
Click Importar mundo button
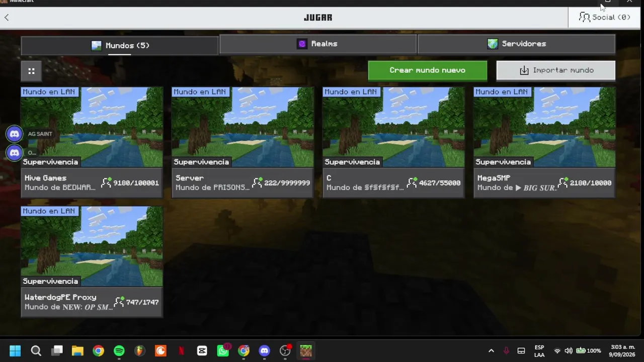pos(555,70)
